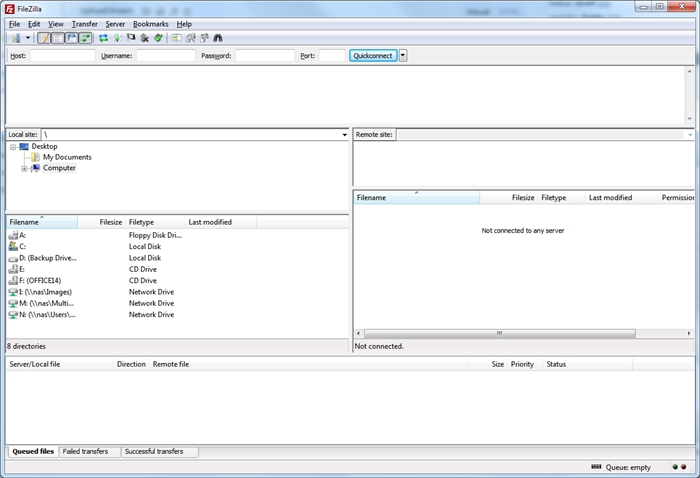Toggle synchronized browsing icon
This screenshot has height=478, width=700.
click(204, 38)
